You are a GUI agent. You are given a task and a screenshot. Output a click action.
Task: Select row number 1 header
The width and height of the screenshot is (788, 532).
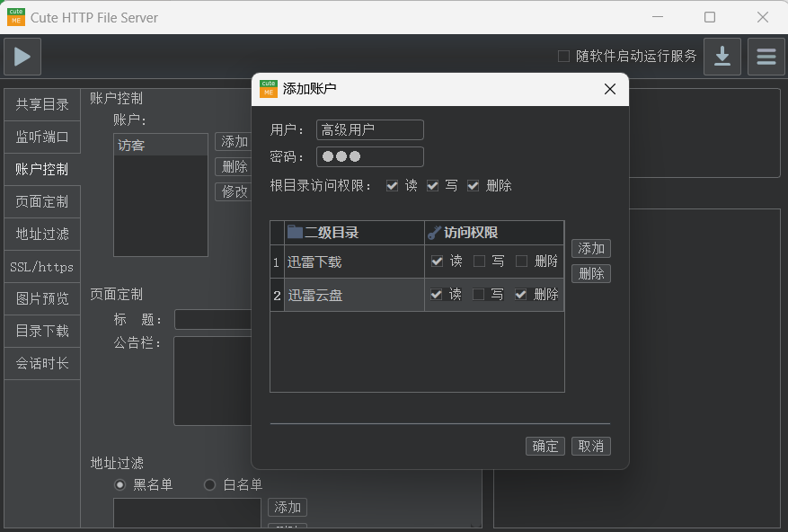(277, 262)
